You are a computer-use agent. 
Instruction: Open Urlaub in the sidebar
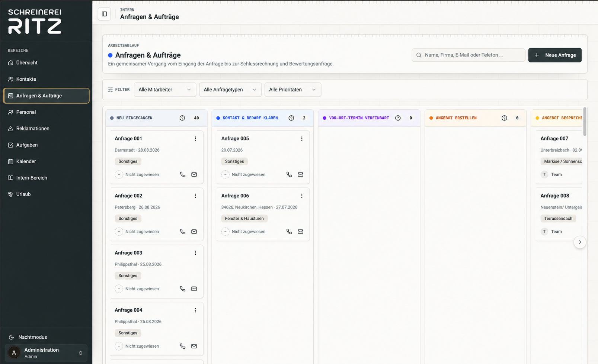pos(46,194)
